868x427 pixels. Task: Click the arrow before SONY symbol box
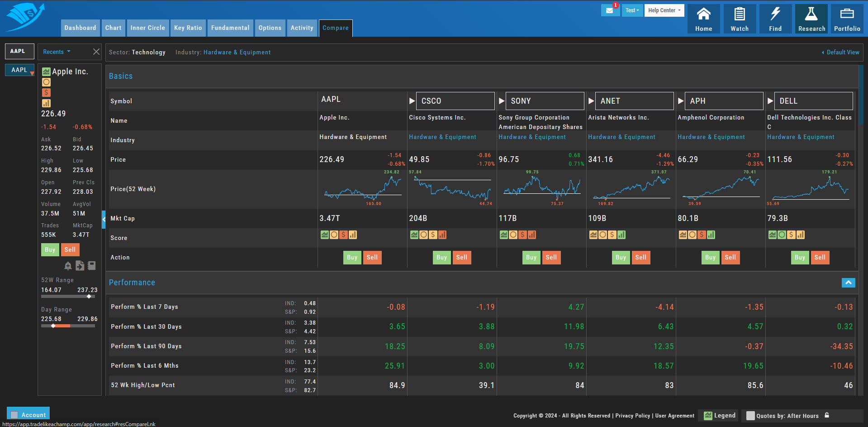501,101
